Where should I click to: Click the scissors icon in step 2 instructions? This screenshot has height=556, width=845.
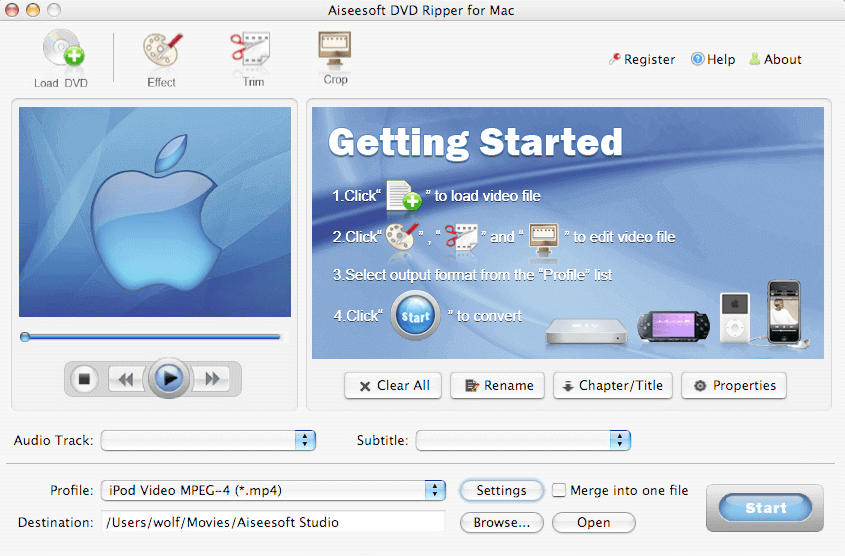(x=461, y=237)
